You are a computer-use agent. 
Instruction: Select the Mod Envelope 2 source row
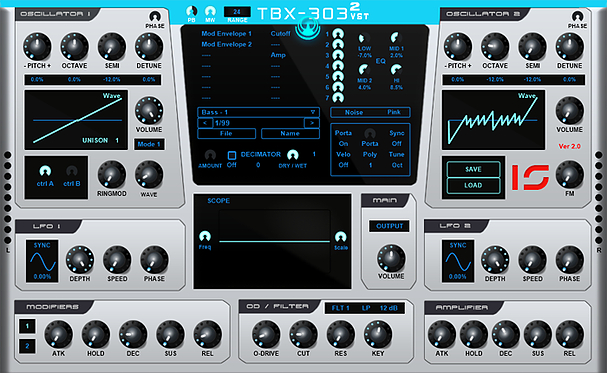click(226, 44)
